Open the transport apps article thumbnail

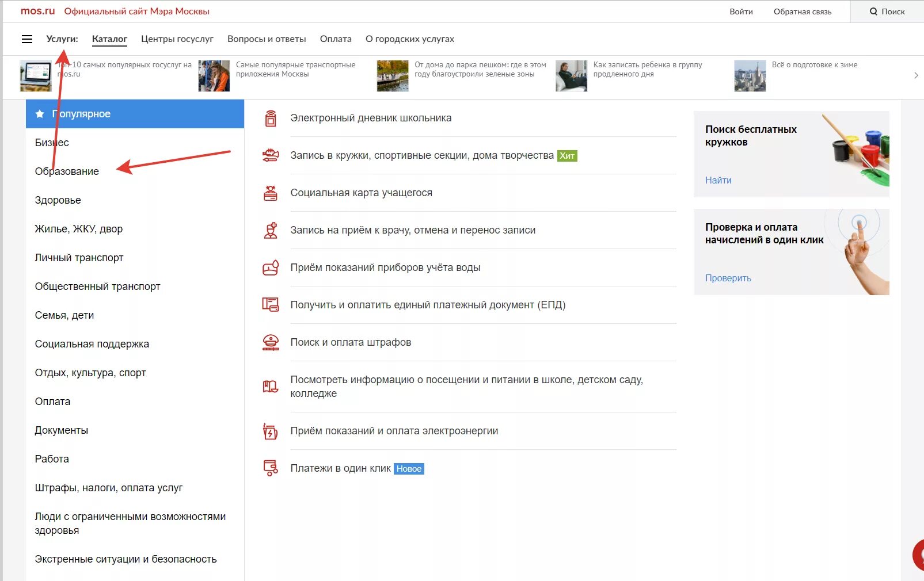pyautogui.click(x=214, y=76)
